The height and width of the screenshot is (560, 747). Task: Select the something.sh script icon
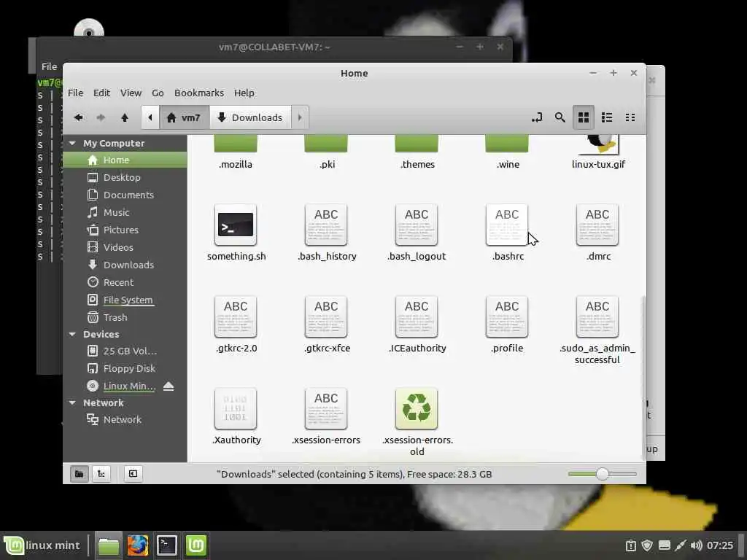[x=236, y=225]
